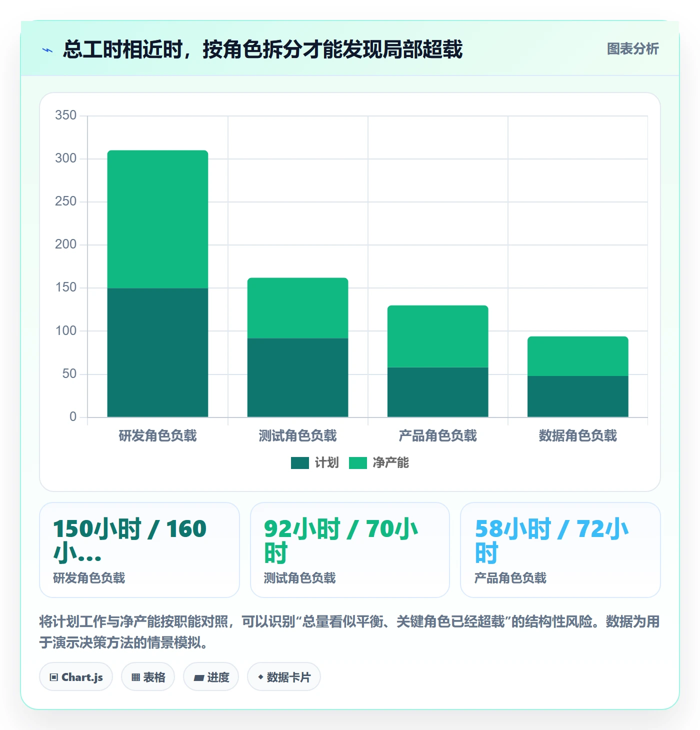Click the lightning icon beside the title
Screen dimensions: 700x730
[x=47, y=50]
